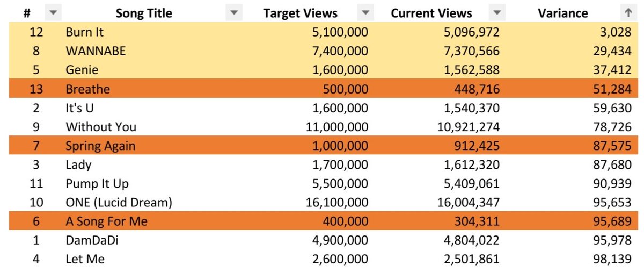
Task: Select track number 12 cell
Action: point(36,32)
